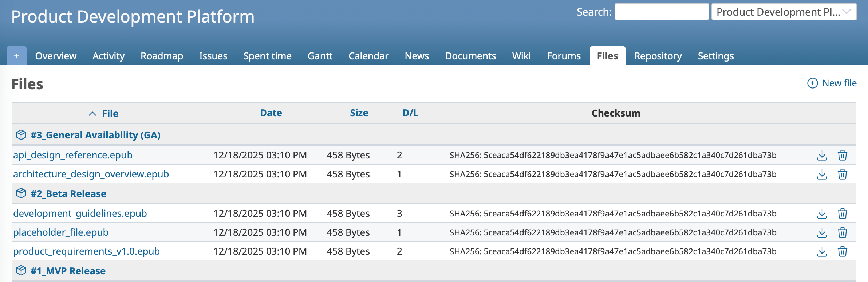Go to project Settings tab

715,56
